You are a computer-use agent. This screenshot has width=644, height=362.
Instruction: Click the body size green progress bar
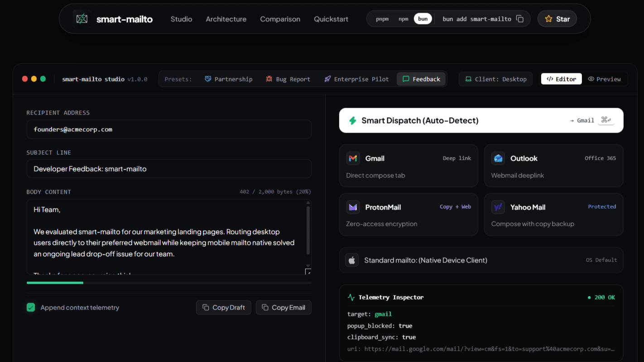55,283
